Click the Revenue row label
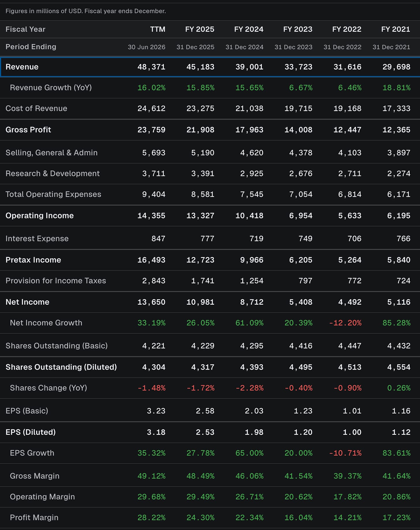Viewport: 420px width, 530px height. pyautogui.click(x=22, y=67)
